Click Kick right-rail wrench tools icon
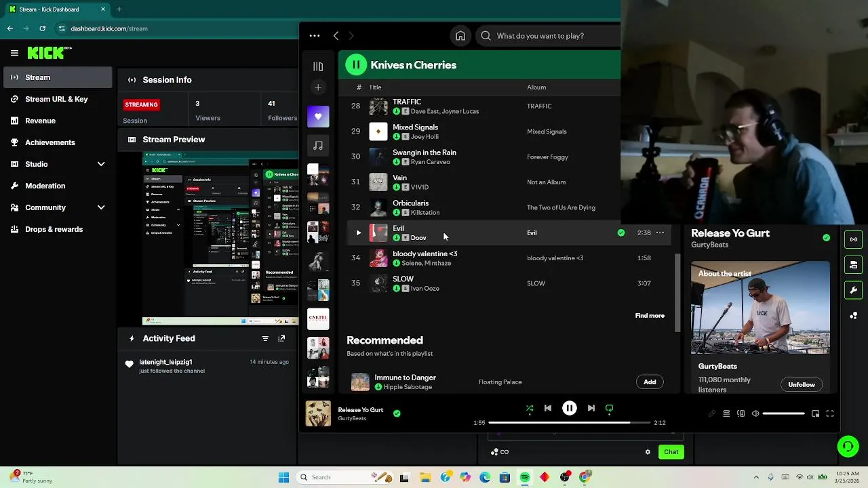Screen dimensions: 868x488 pos(853,290)
